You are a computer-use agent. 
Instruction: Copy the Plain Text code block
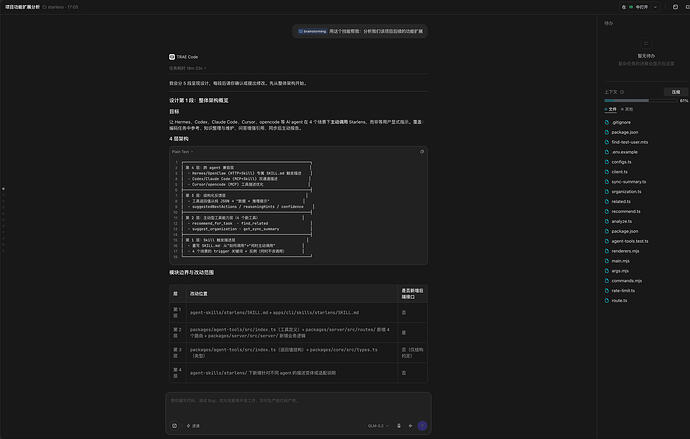[x=422, y=152]
